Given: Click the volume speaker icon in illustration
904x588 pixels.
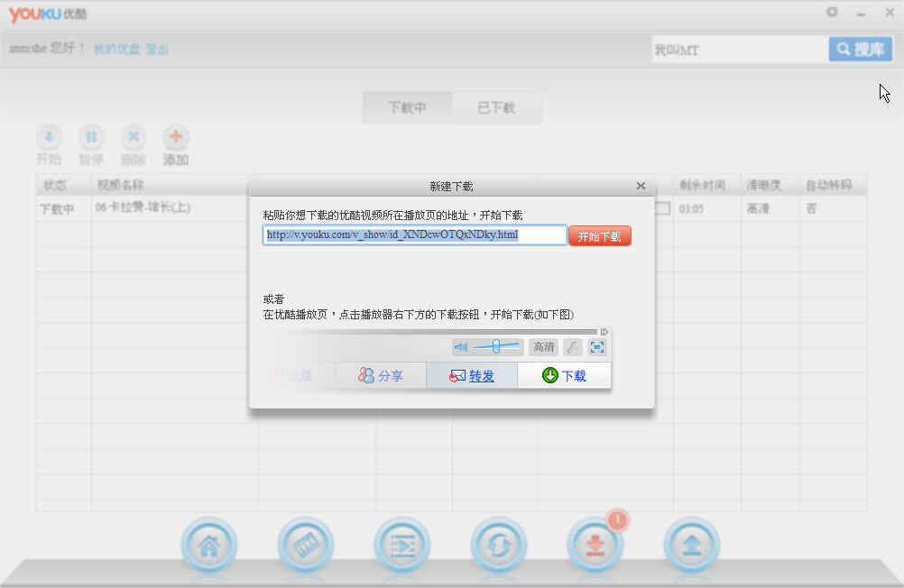Looking at the screenshot, I should tap(461, 347).
